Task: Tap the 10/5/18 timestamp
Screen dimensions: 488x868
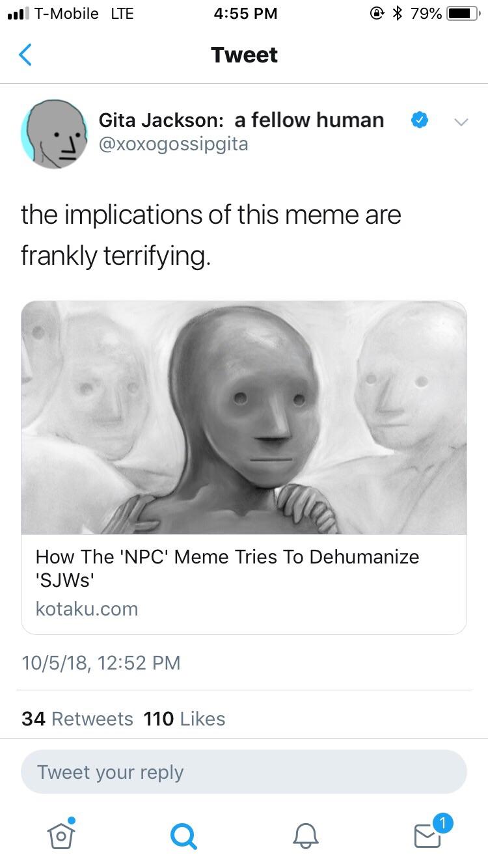Action: pos(101,662)
